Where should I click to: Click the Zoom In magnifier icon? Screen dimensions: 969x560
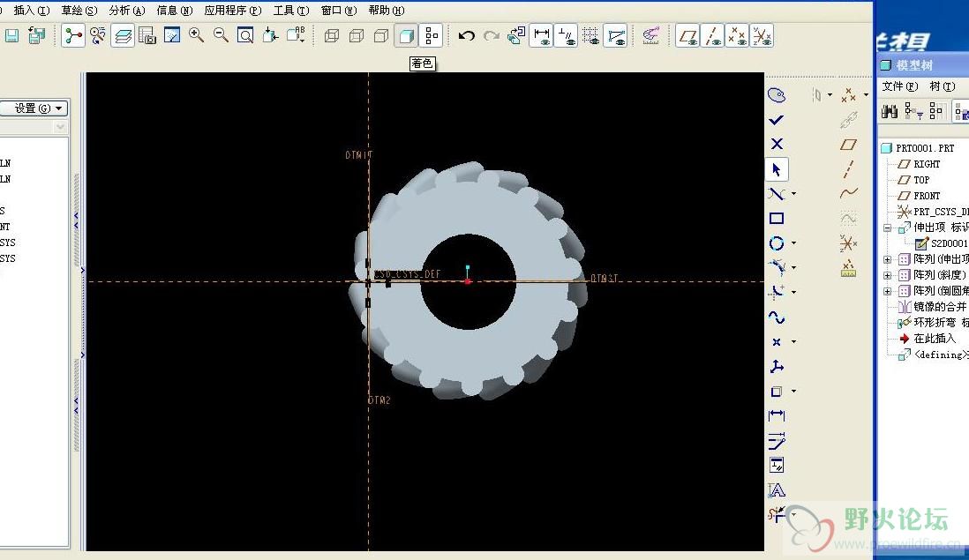coord(197,36)
